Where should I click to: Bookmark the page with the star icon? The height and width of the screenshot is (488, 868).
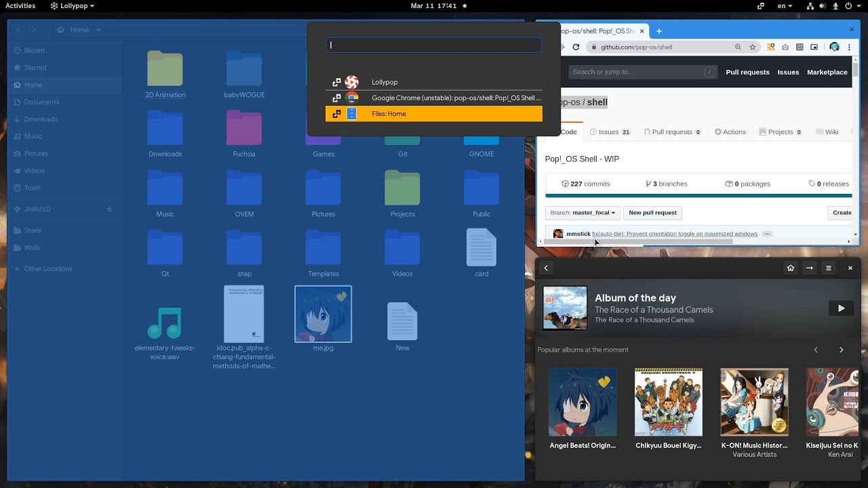[753, 47]
